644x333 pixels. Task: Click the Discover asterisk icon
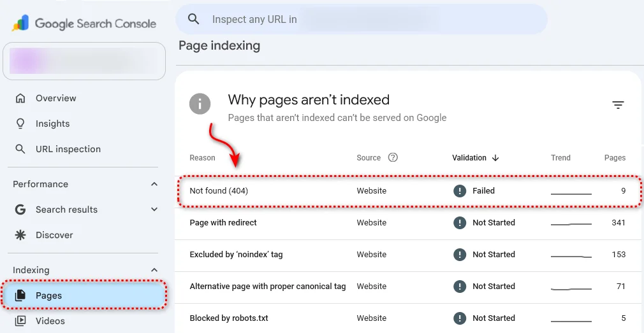click(20, 235)
